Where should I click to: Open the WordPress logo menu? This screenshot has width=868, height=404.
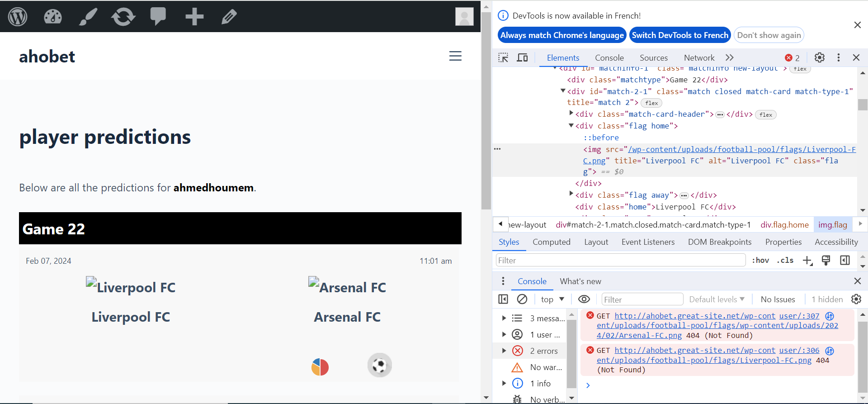click(x=18, y=17)
